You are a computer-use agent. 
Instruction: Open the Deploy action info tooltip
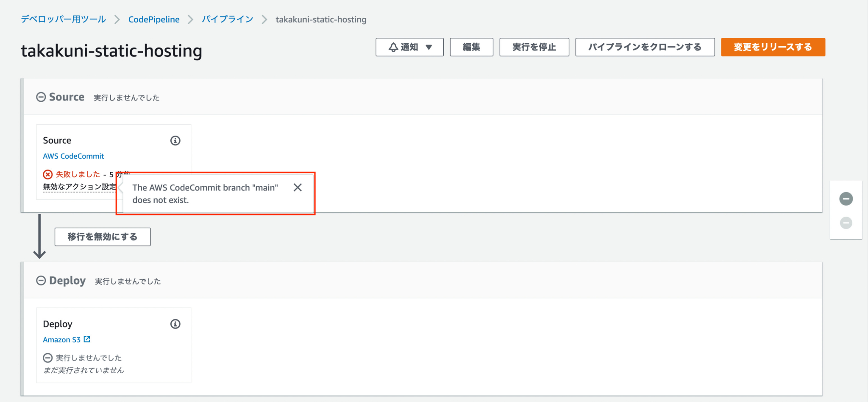coord(175,324)
